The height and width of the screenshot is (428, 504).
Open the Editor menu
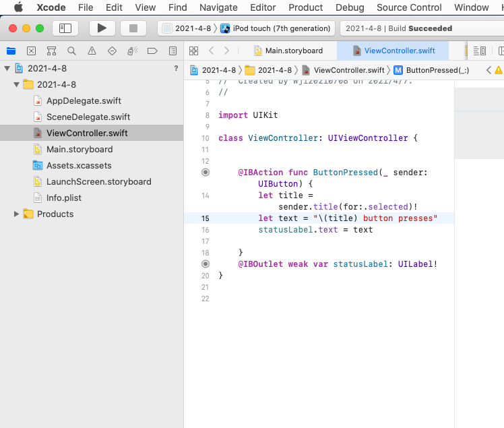(263, 7)
